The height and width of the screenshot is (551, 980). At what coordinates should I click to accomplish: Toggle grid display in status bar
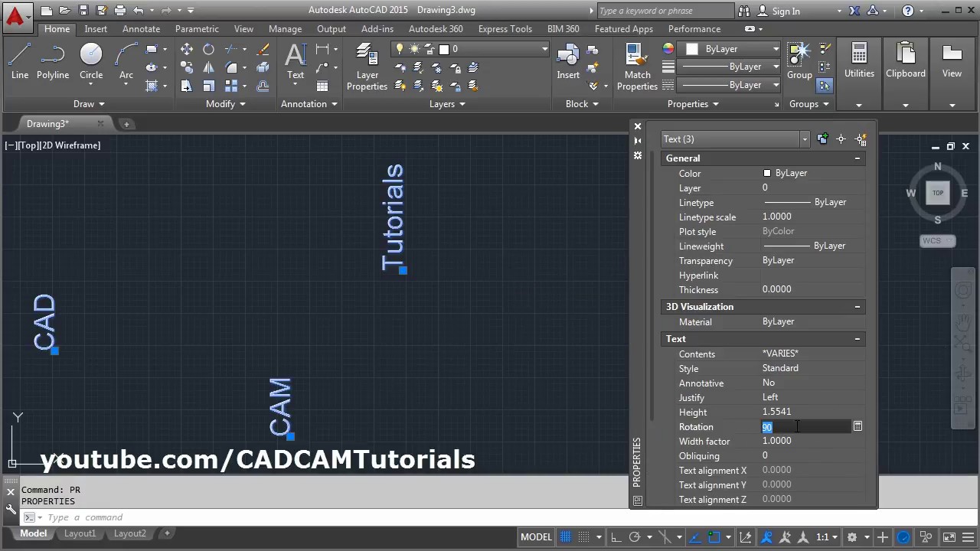click(x=566, y=537)
